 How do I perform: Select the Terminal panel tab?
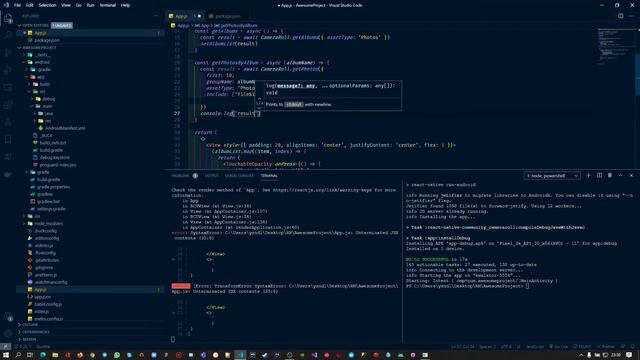click(x=269, y=176)
